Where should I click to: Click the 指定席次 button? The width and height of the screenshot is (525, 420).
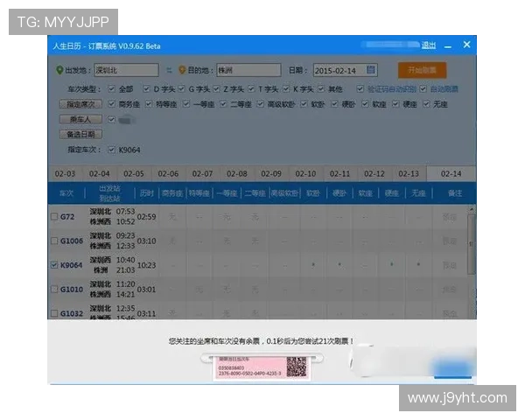click(80, 104)
